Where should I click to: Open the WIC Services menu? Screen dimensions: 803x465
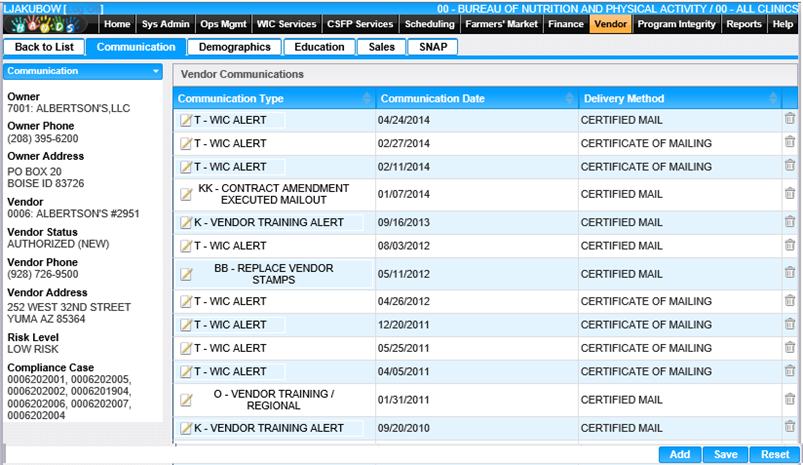pos(287,24)
